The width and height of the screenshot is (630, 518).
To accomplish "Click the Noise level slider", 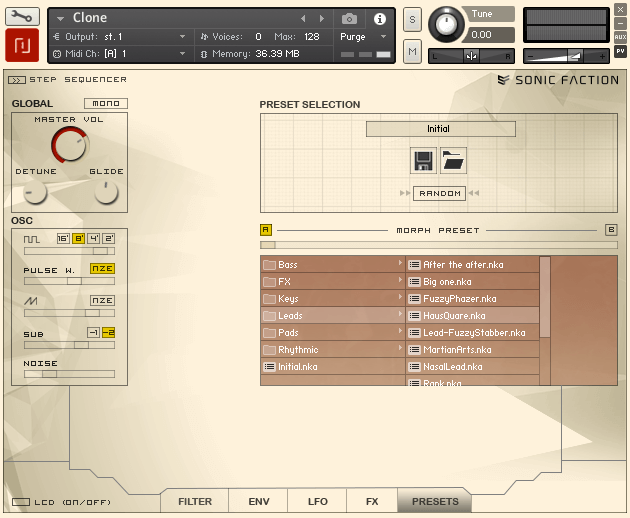I will pos(69,374).
